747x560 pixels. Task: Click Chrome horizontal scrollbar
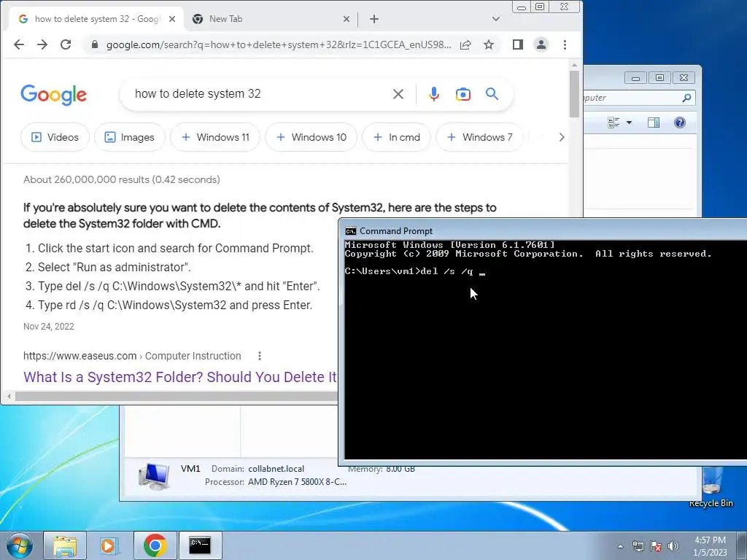click(177, 396)
